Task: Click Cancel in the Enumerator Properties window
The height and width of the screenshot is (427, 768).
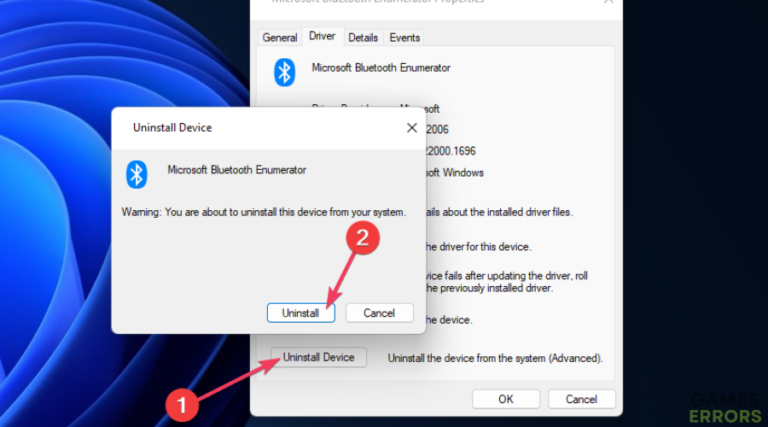Action: (581, 399)
